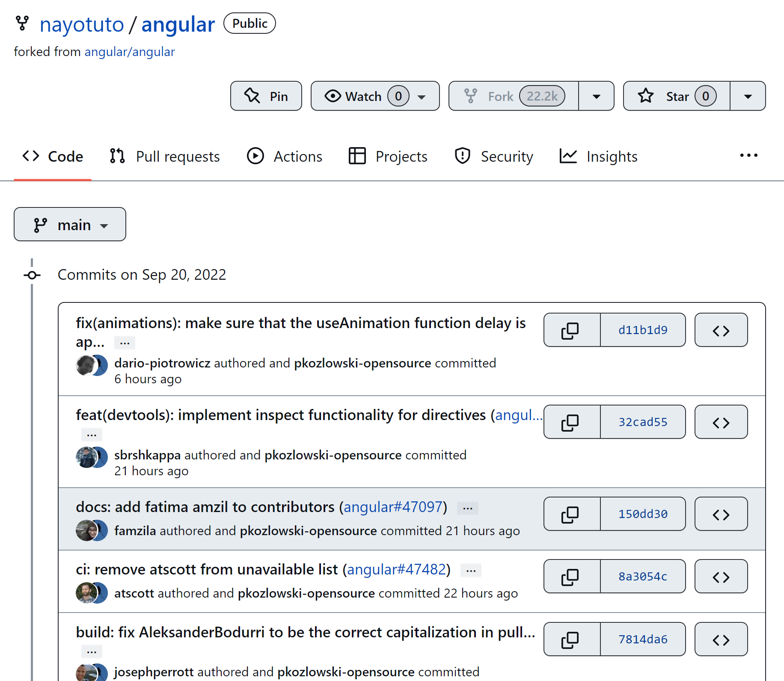
Task: Browse repository at commit d11b1d9
Action: [721, 330]
